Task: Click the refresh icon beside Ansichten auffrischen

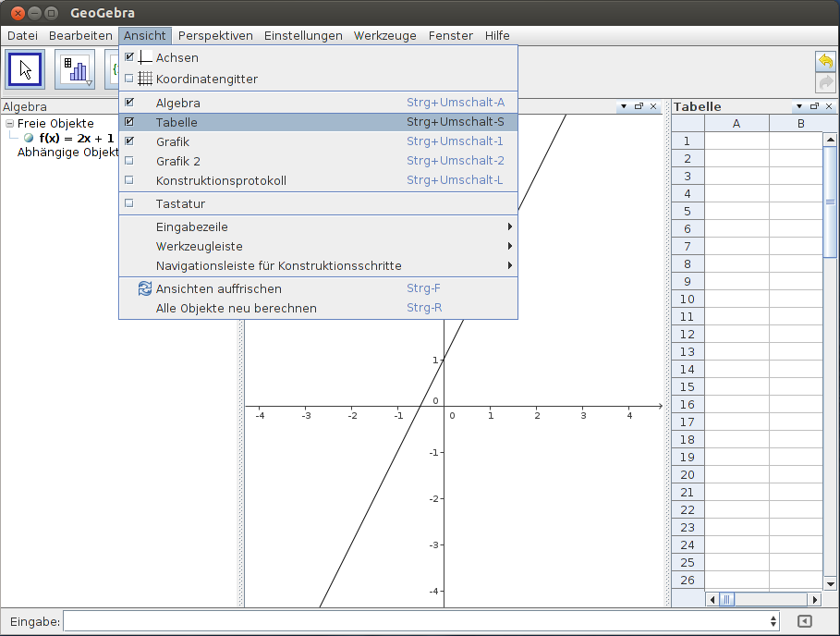Action: point(144,288)
